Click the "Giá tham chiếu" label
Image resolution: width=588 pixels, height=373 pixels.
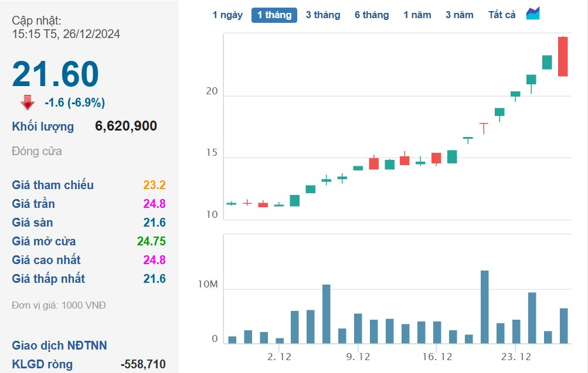coord(53,185)
